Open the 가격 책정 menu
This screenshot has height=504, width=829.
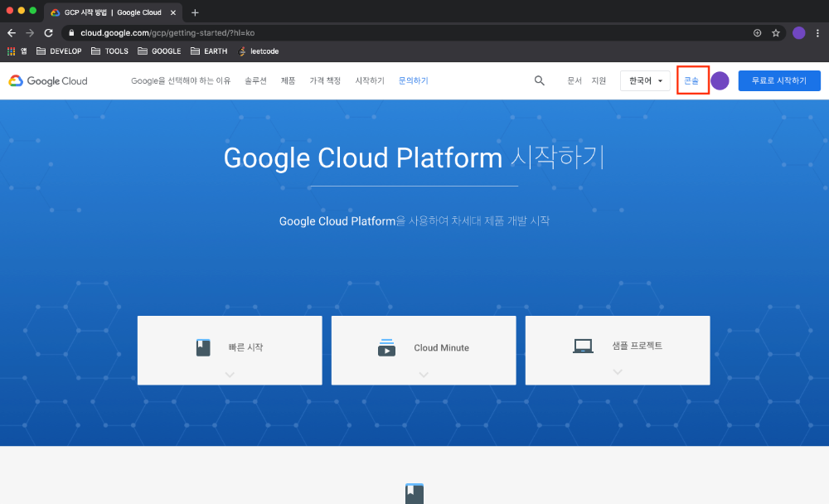tap(325, 81)
